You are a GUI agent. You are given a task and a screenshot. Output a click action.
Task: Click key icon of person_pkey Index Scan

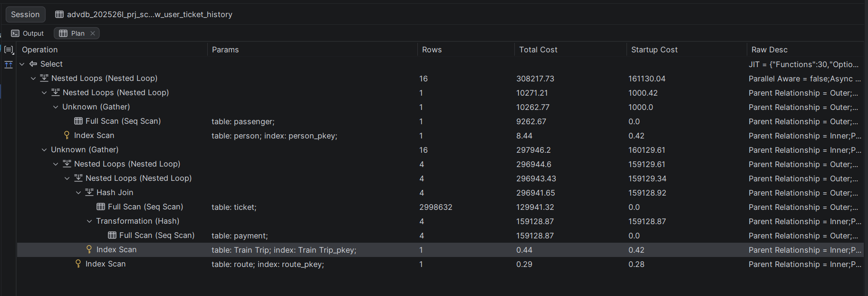(67, 135)
